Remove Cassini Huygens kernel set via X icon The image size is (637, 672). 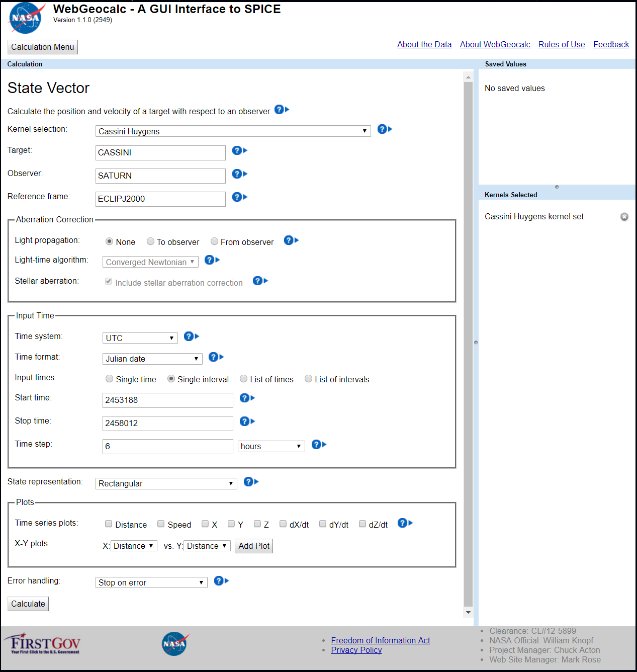(624, 217)
